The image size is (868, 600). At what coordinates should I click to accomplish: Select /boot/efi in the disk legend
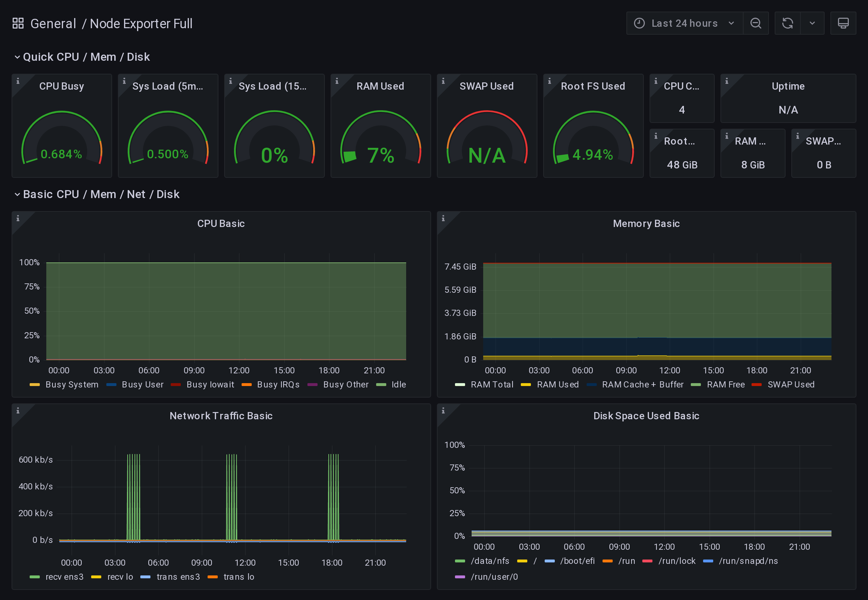tap(577, 561)
